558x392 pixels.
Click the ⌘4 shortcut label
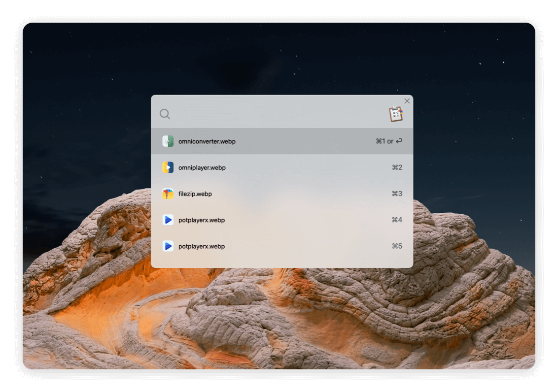pos(396,220)
